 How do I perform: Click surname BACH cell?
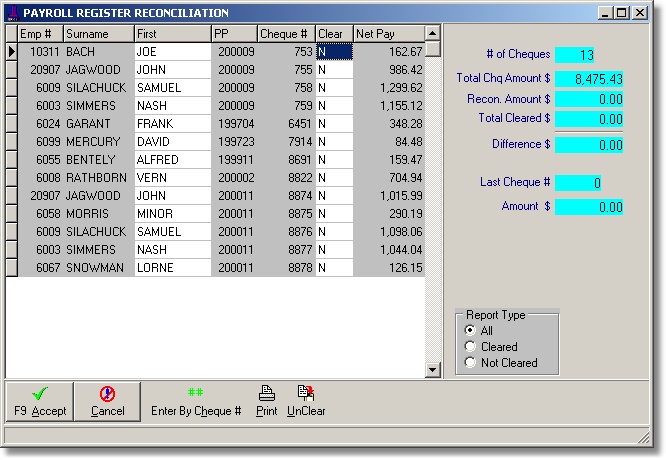click(x=99, y=52)
